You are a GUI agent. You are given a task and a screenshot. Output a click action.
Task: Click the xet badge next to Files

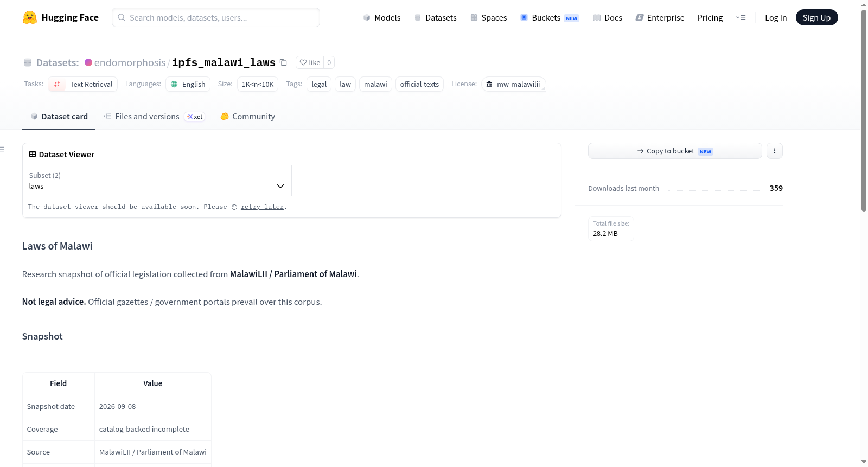click(195, 117)
